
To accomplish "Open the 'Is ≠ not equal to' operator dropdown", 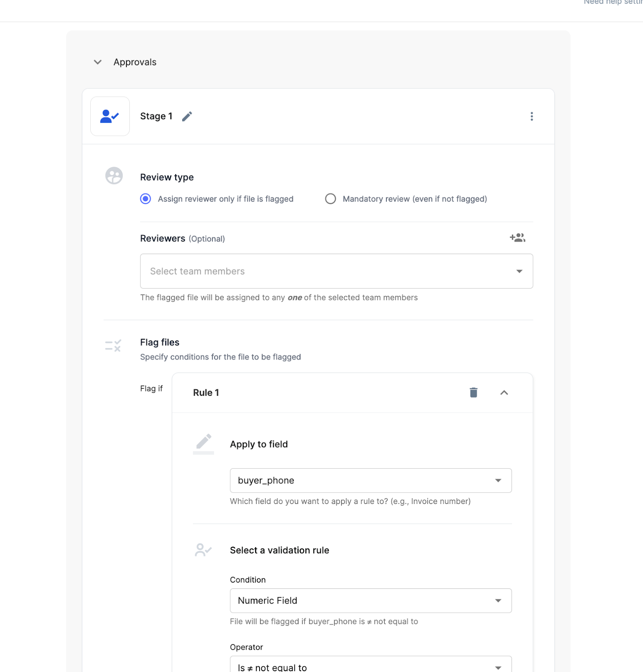I will (370, 667).
